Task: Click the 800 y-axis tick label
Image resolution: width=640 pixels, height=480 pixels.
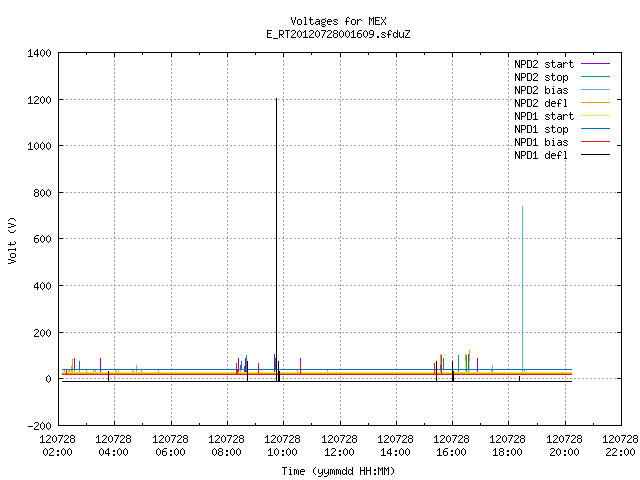Action: 42,193
